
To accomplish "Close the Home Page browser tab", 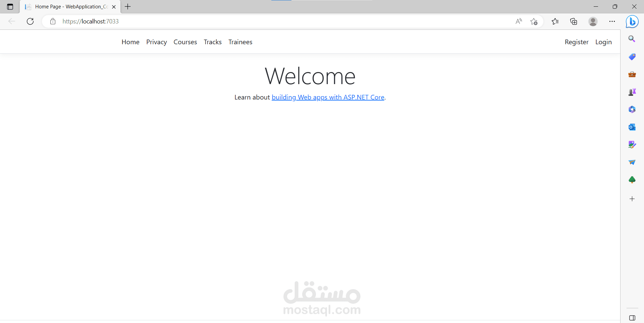I will point(114,7).
